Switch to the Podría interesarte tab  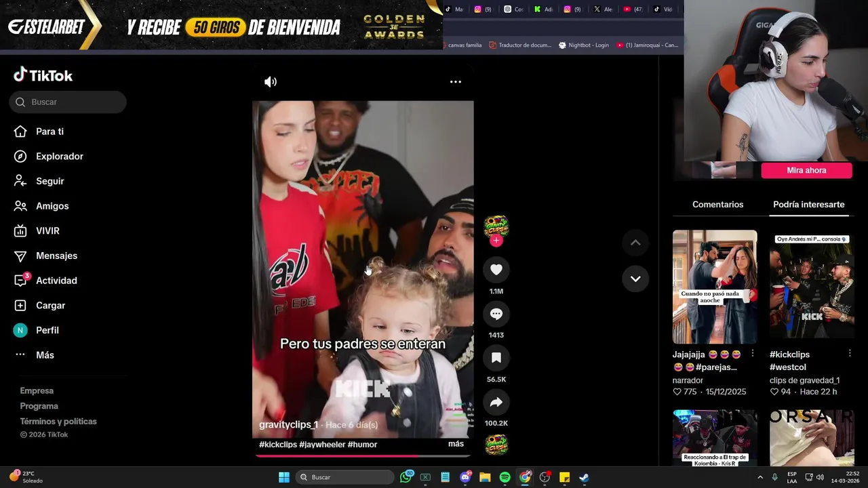808,205
